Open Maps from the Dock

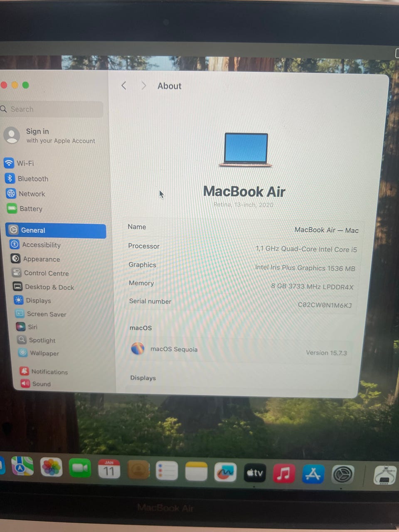(x=22, y=466)
